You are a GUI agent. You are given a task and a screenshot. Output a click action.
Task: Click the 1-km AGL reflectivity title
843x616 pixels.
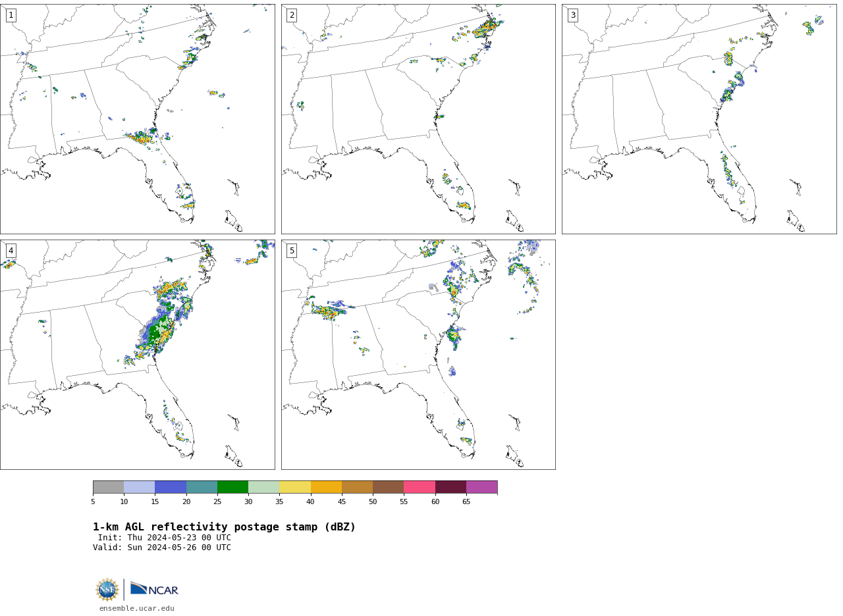[x=225, y=527]
